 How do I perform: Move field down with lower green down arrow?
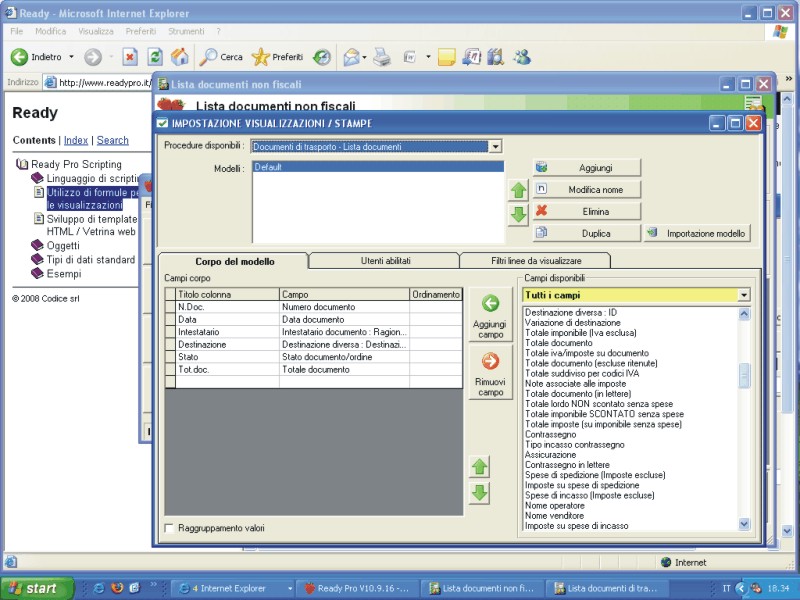tap(480, 492)
